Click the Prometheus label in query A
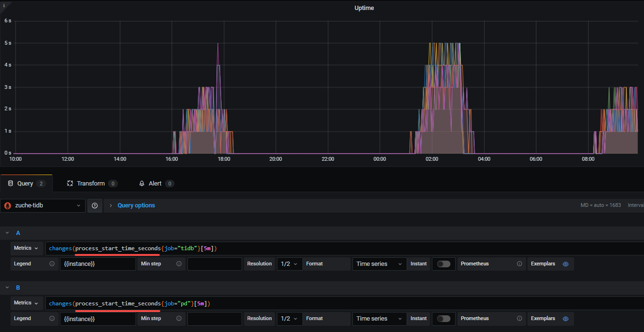The width and height of the screenshot is (644, 332). [x=475, y=264]
